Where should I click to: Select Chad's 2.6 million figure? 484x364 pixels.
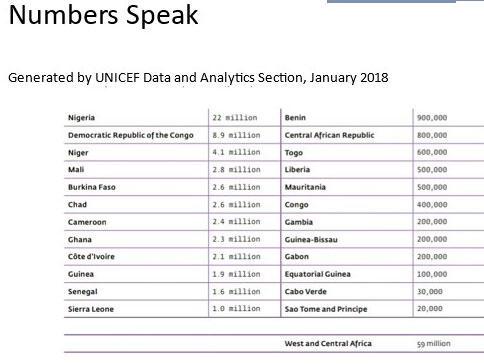point(236,205)
